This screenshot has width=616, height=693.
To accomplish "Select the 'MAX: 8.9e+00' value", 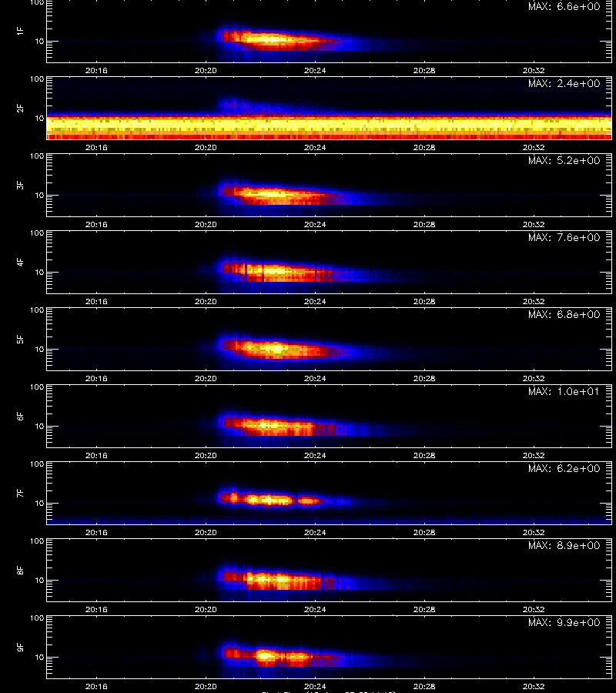I will pyautogui.click(x=564, y=545).
